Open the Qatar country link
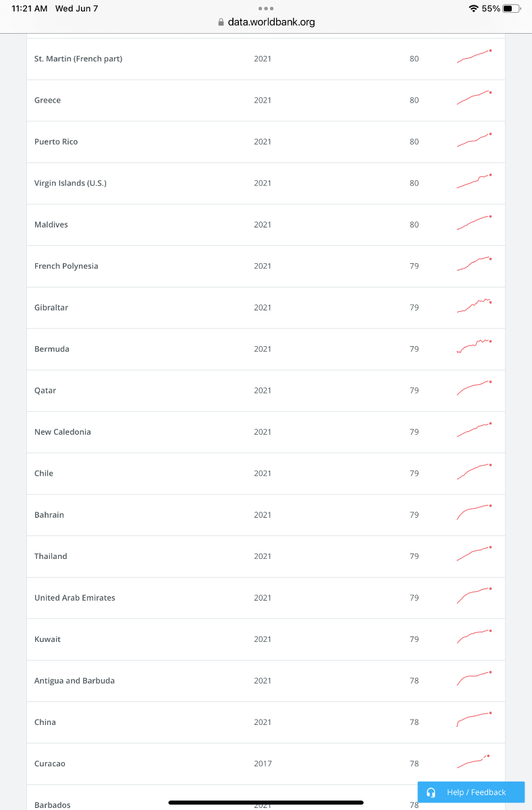 coord(45,391)
